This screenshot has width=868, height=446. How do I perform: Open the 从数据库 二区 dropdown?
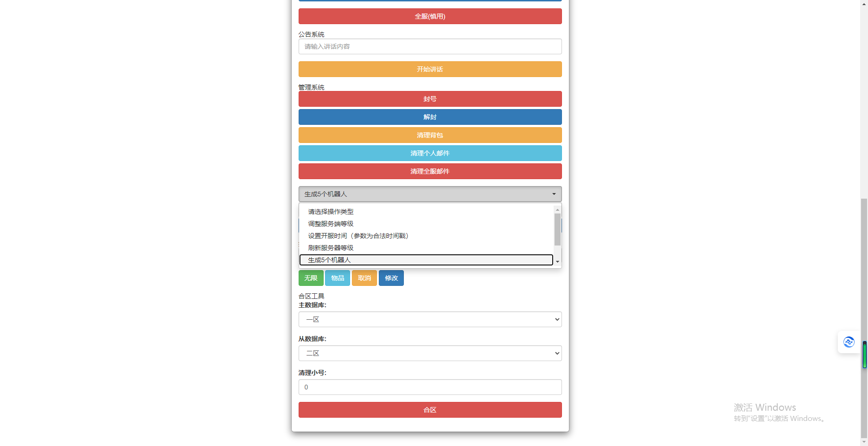[430, 353]
